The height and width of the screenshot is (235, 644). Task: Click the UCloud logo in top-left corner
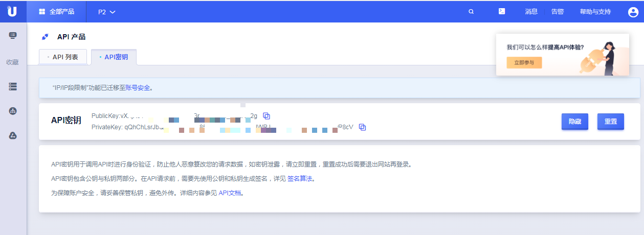13,11
